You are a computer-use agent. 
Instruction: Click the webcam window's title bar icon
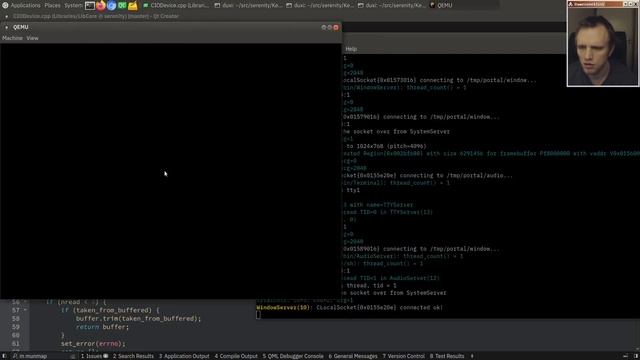point(571,4)
